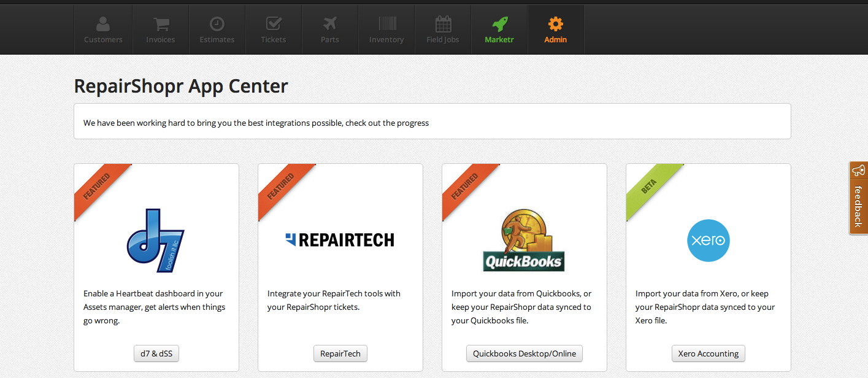Screen dimensions: 868x378
Task: Click the RepairTech logo image
Action: pyautogui.click(x=340, y=239)
